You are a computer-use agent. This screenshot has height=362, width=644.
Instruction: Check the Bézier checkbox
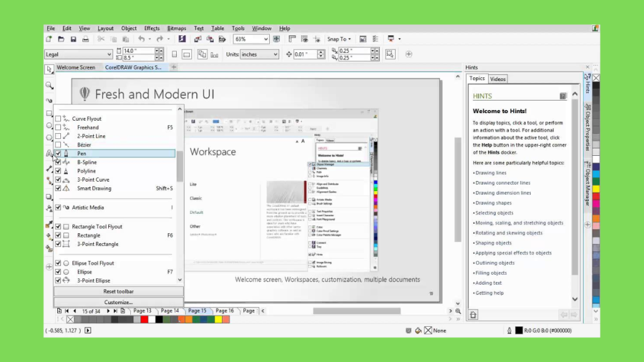(x=58, y=145)
